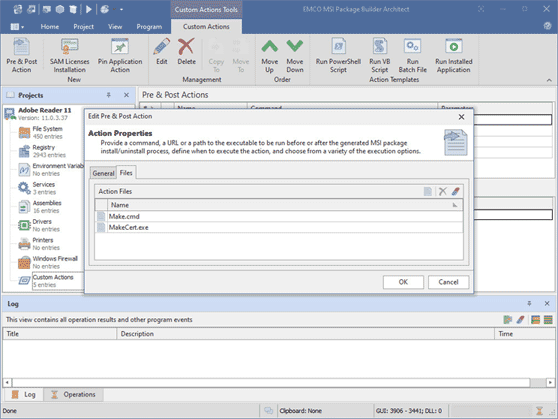Open the Program ribbon tab
This screenshot has width=558, height=419.
tap(149, 27)
